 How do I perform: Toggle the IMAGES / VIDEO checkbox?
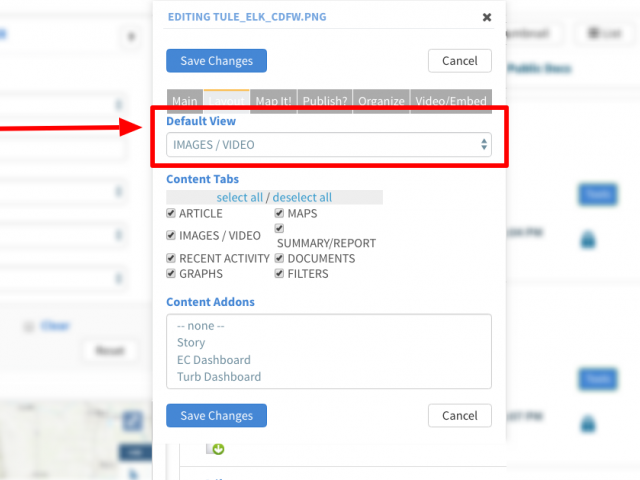coord(171,235)
